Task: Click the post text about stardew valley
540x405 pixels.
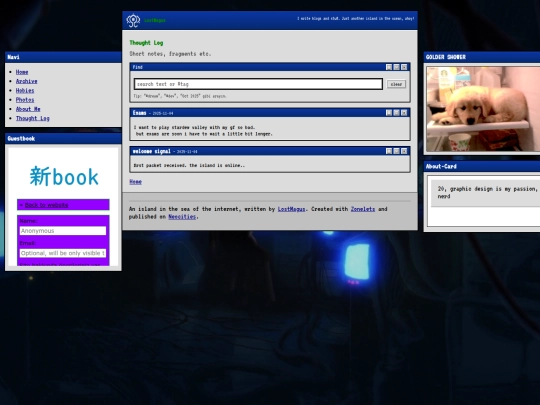Action: [203, 131]
